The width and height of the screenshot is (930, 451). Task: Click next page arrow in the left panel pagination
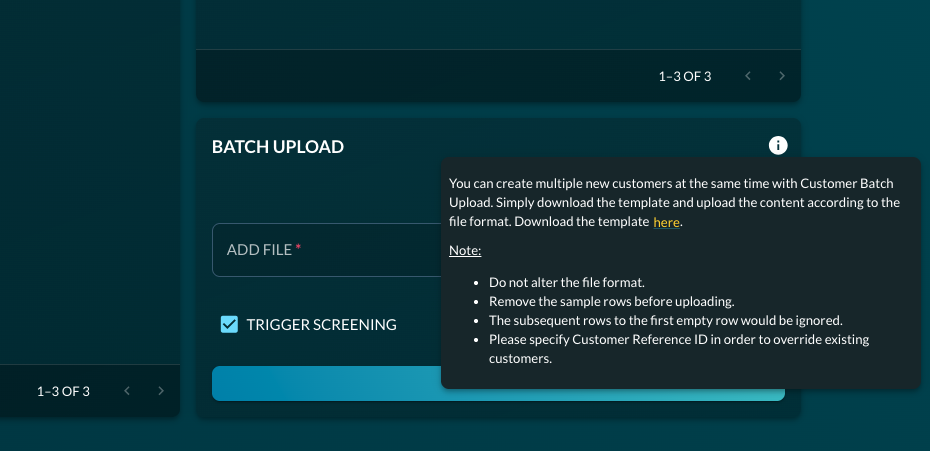[x=161, y=391]
